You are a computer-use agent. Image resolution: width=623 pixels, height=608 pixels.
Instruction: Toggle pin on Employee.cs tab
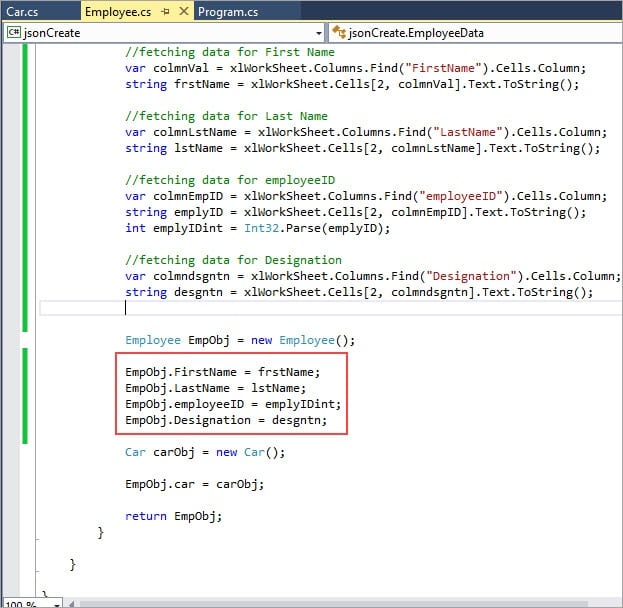[x=165, y=12]
